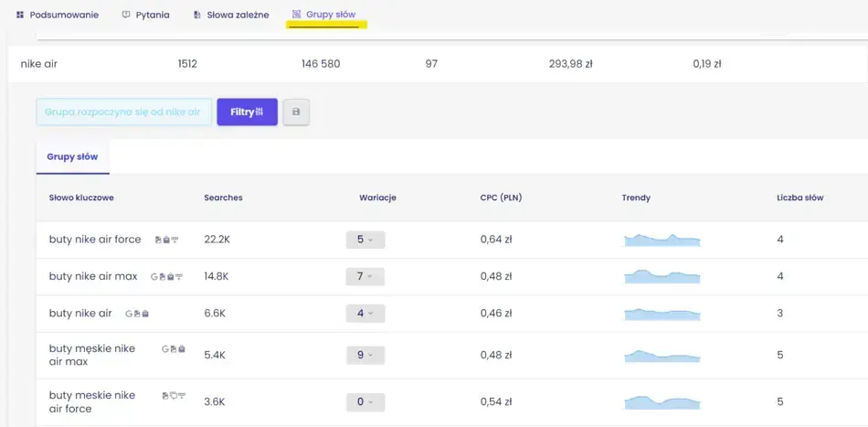Click the save icon button beside Filtry

(x=296, y=112)
